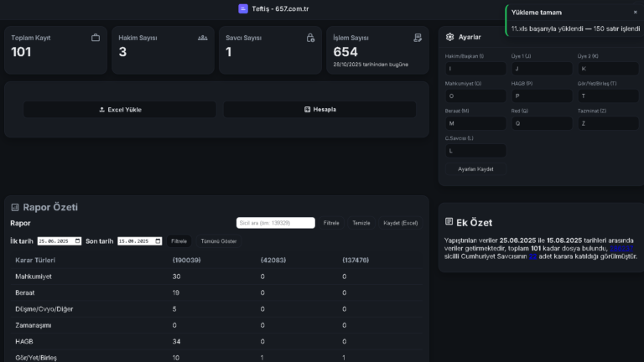Click the Toplam Kayıt value 101

[21, 52]
